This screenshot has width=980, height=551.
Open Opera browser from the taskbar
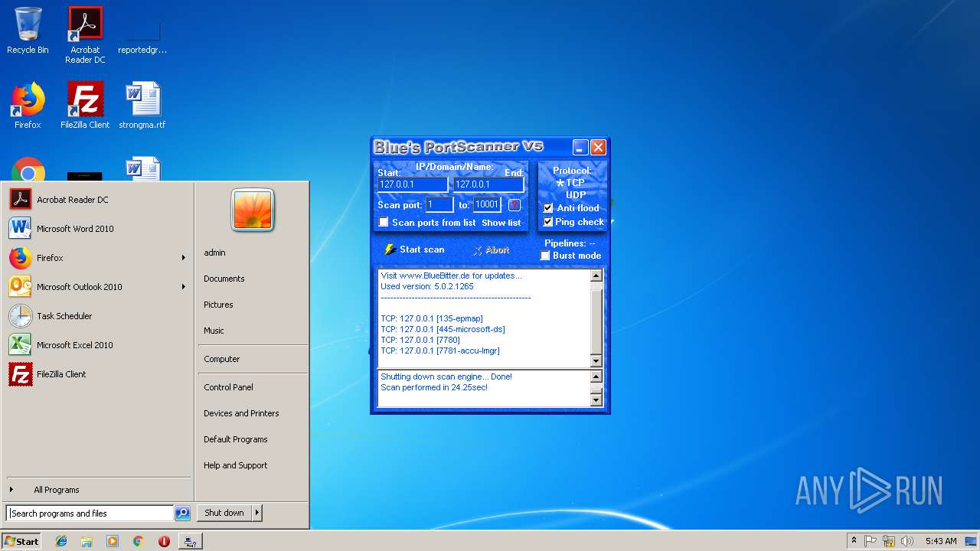point(164,541)
